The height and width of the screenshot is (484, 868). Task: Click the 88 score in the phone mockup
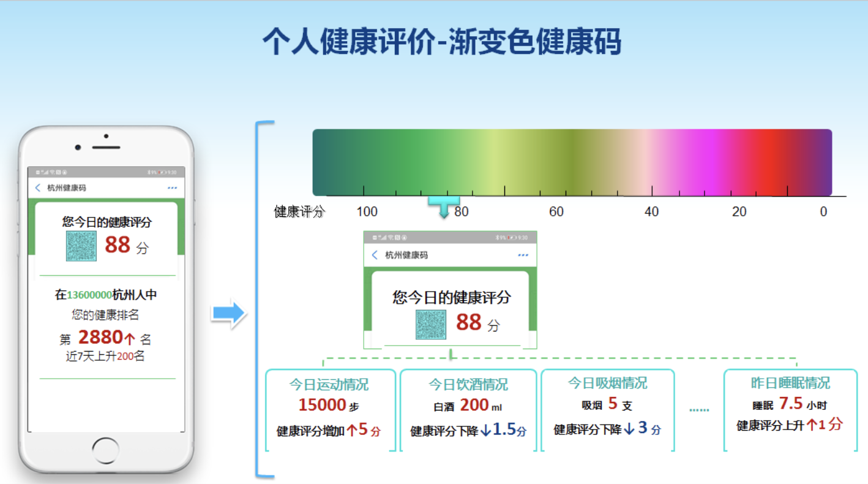point(118,245)
